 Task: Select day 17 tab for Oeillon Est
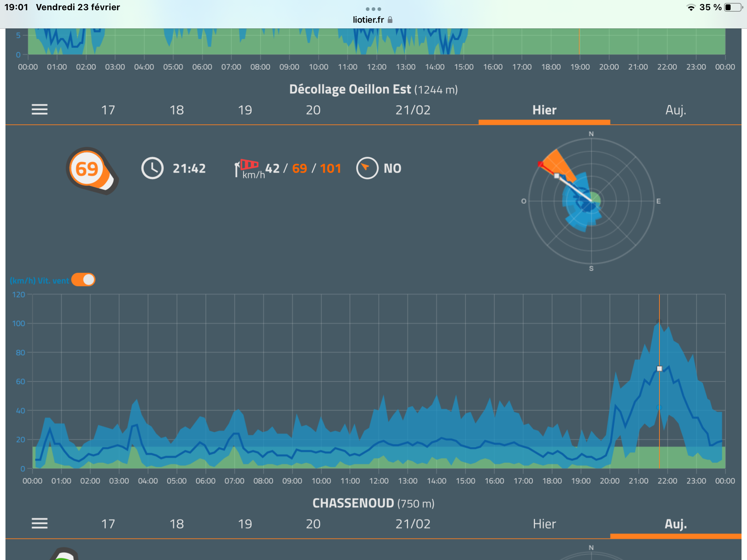108,110
